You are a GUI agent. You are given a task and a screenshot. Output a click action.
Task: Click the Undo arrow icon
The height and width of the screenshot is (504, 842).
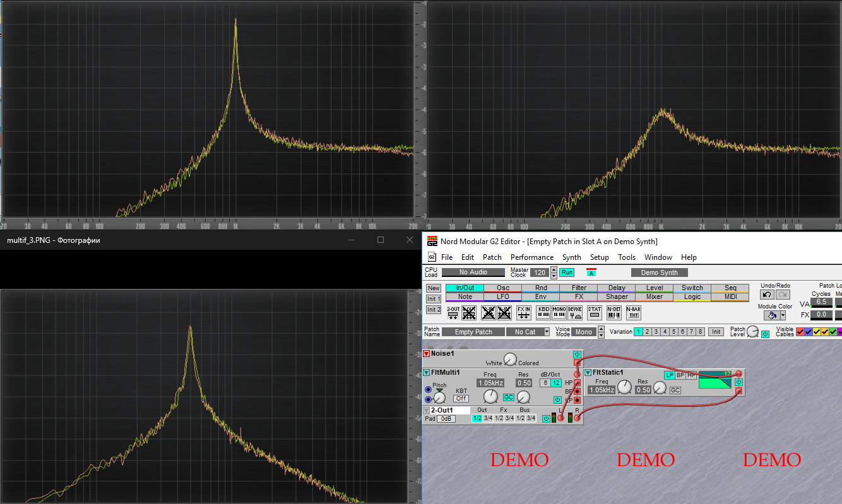767,295
